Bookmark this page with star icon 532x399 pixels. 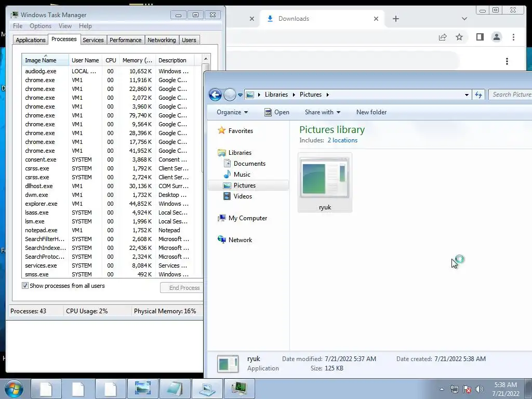pos(459,37)
